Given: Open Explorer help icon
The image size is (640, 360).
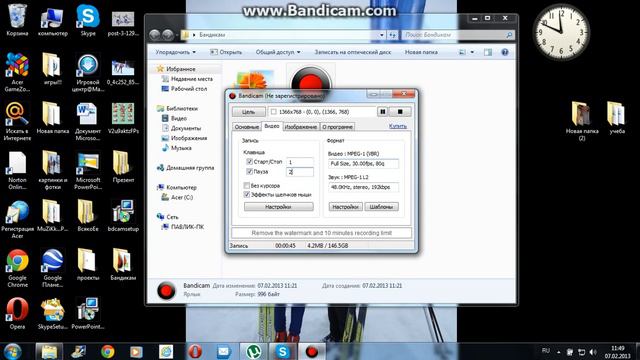Looking at the screenshot, I should point(505,52).
